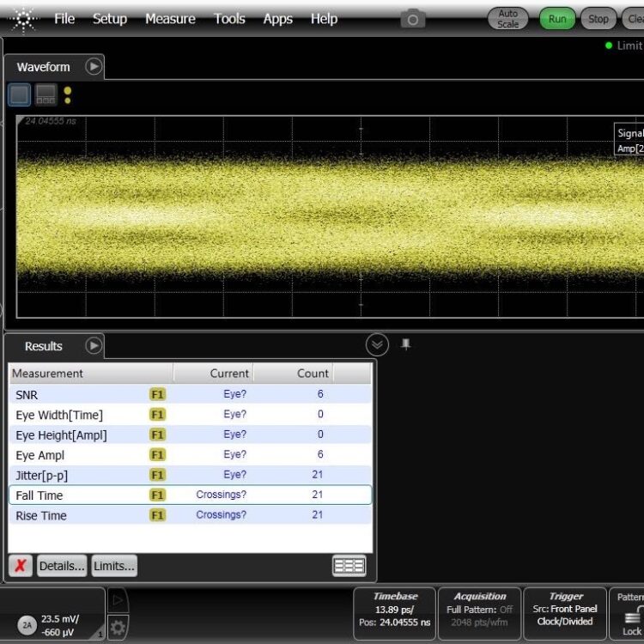Click the Details... button
Screen dimensions: 644x644
click(62, 566)
